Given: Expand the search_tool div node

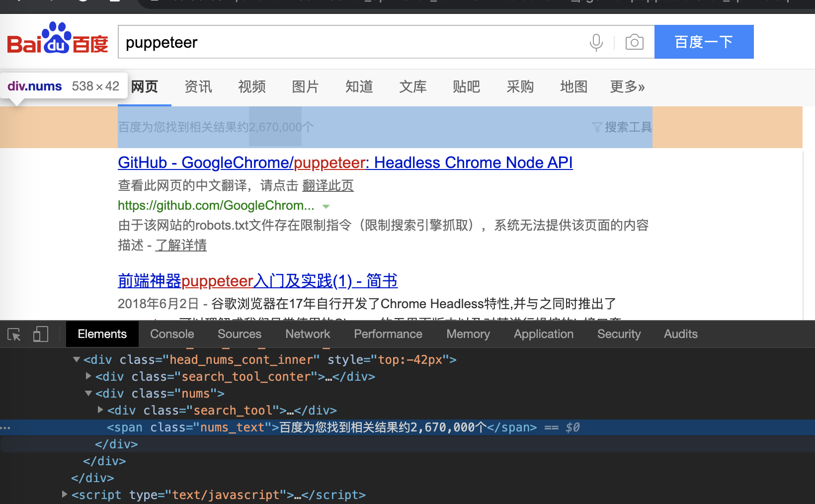Looking at the screenshot, I should pyautogui.click(x=100, y=410).
